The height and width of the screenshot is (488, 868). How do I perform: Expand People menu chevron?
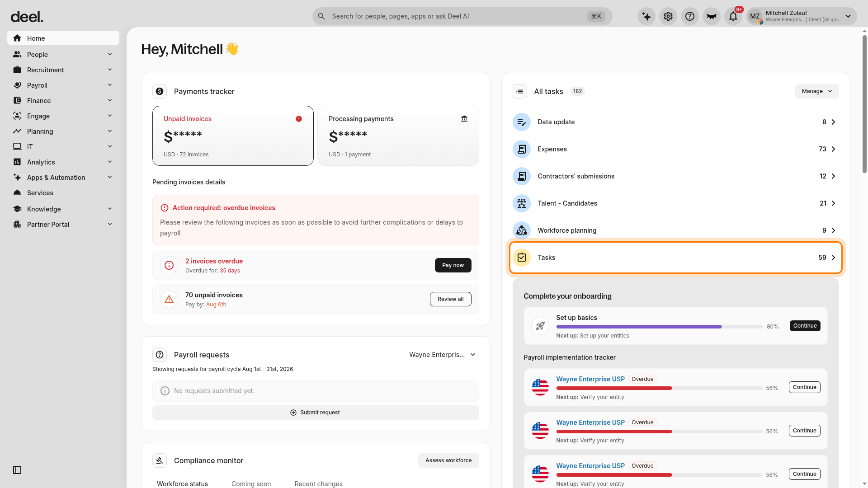(x=110, y=54)
